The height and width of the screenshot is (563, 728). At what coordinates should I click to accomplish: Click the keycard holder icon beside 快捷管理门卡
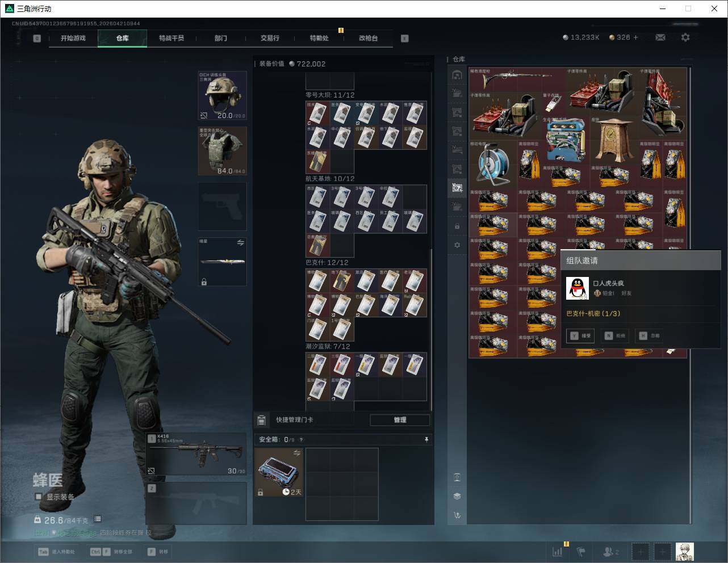point(261,420)
